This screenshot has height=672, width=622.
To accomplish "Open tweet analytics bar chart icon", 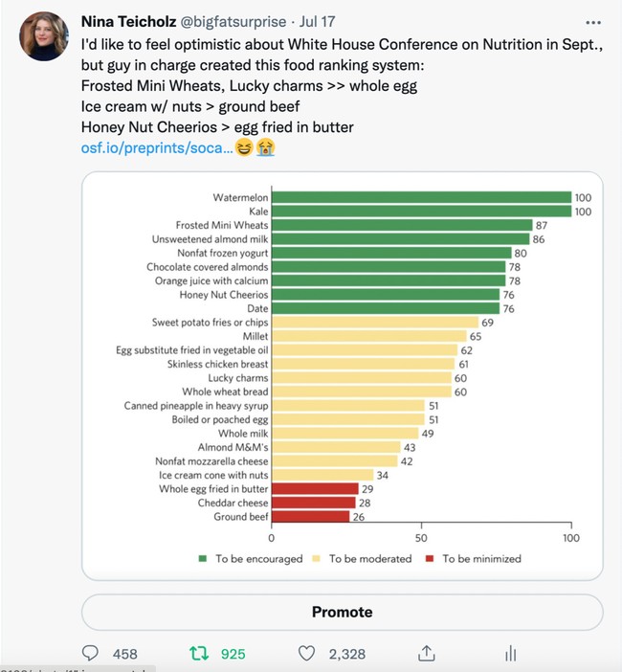I will click(510, 654).
